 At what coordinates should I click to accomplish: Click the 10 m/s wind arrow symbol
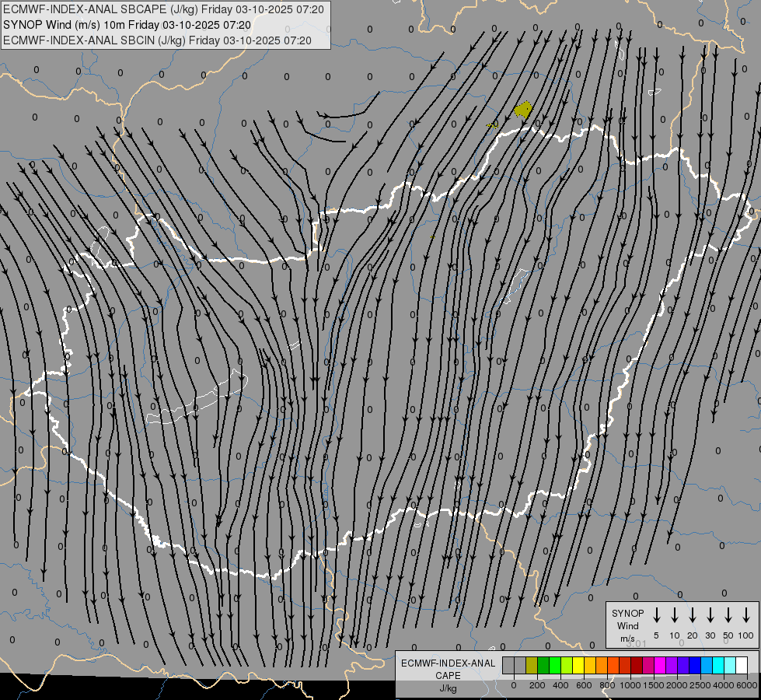(x=674, y=615)
